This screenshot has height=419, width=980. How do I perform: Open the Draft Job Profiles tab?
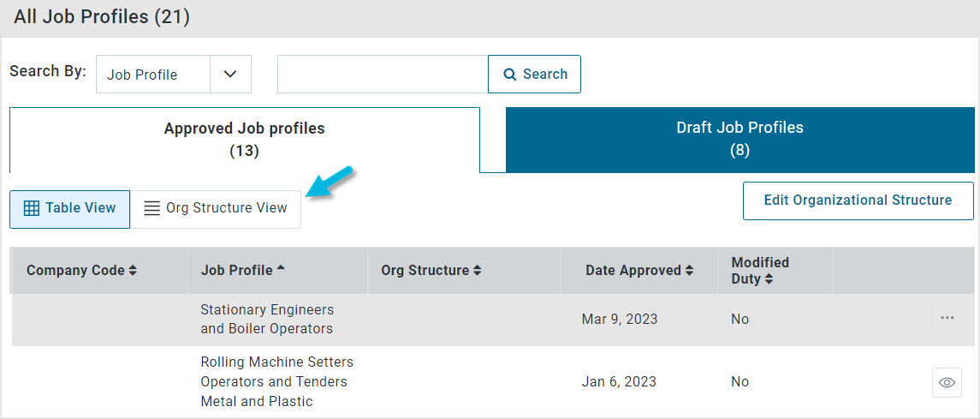coord(740,140)
